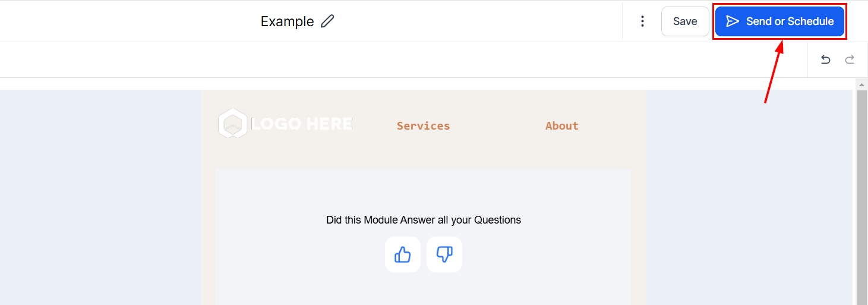Click the Send or Schedule label
Screen dimensions: 868x305
click(x=790, y=21)
